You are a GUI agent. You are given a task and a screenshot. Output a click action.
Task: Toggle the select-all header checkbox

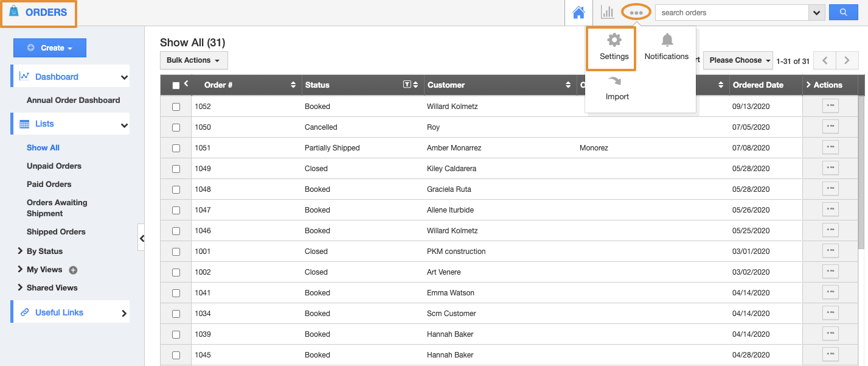click(176, 86)
